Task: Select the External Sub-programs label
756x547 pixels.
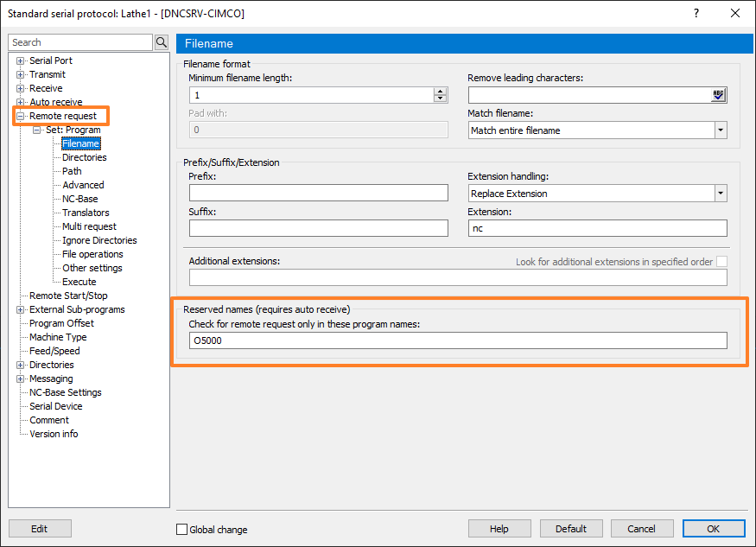Action: 77,309
